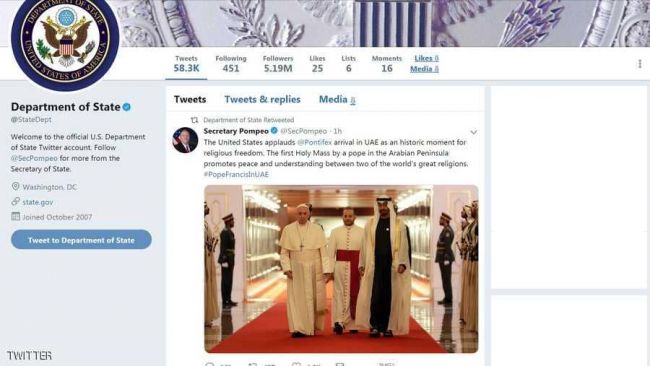The image size is (650, 366).
Task: View the Followers 5.19M count
Action: [x=278, y=64]
